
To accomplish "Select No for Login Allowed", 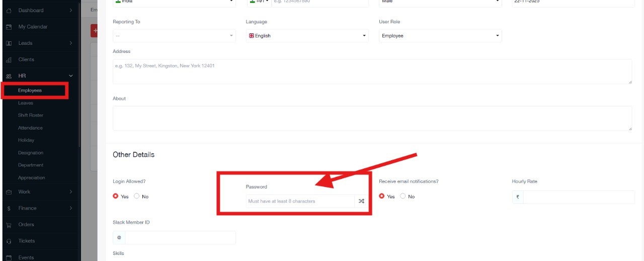I will click(x=137, y=197).
